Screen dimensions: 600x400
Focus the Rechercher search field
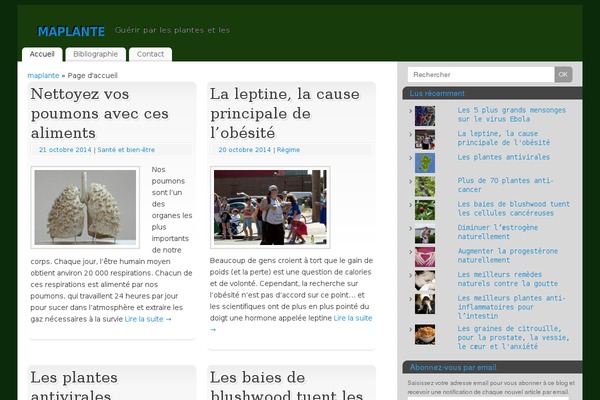(x=481, y=75)
